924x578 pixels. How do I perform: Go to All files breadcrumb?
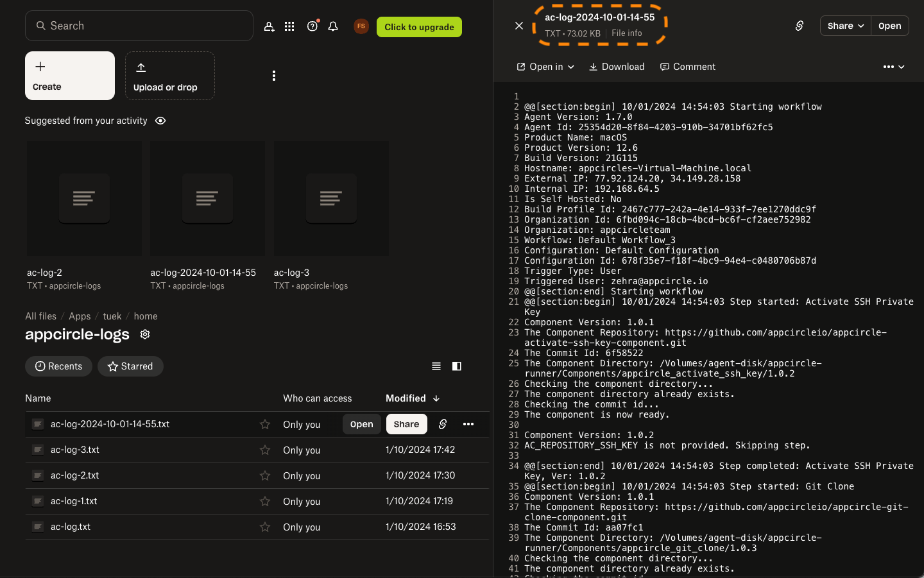pyautogui.click(x=40, y=316)
